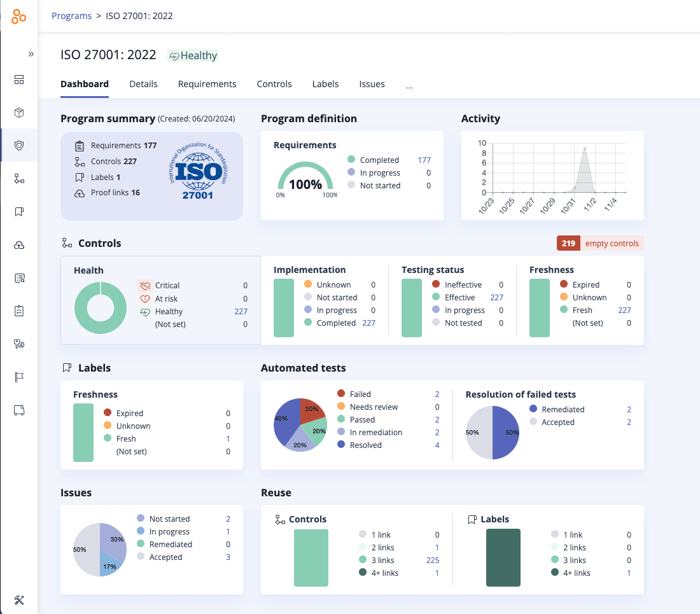Select the bookmark labels icon in the sidebar

point(19,211)
